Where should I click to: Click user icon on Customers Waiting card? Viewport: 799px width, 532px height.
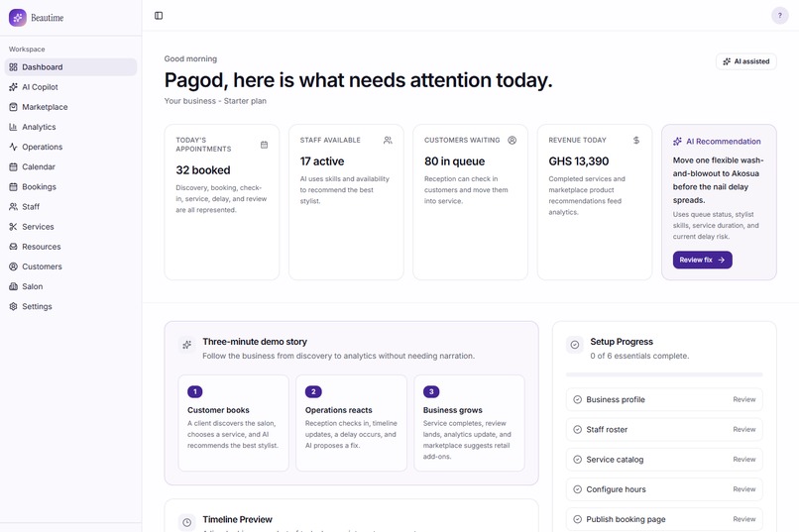513,140
